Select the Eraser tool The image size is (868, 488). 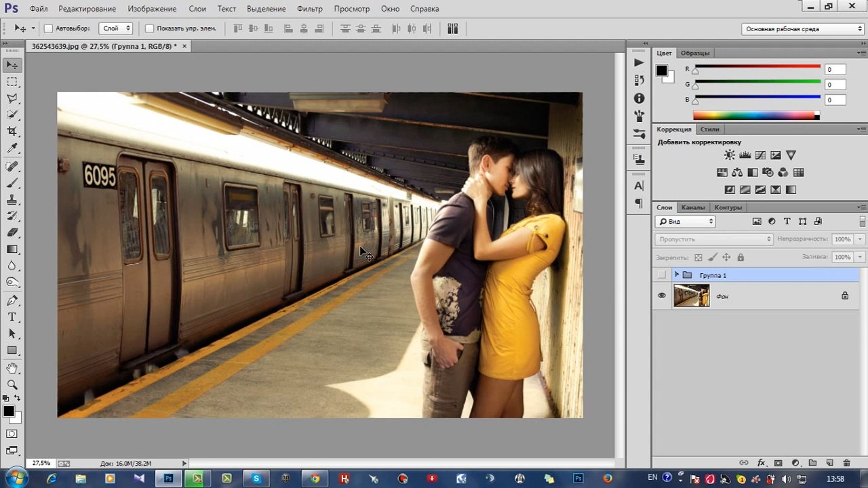coord(12,232)
